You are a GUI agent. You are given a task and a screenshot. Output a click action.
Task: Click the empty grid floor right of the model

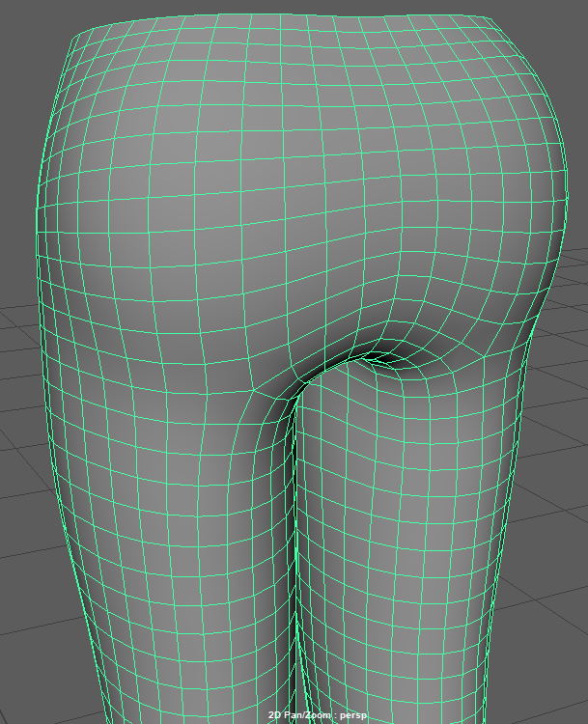(x=560, y=434)
